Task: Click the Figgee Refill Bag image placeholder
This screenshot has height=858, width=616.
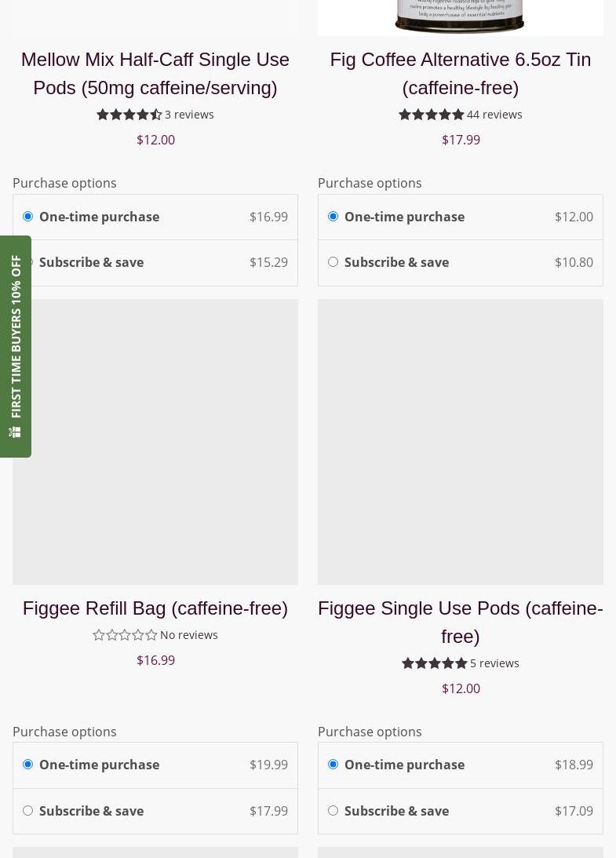Action: 155,441
